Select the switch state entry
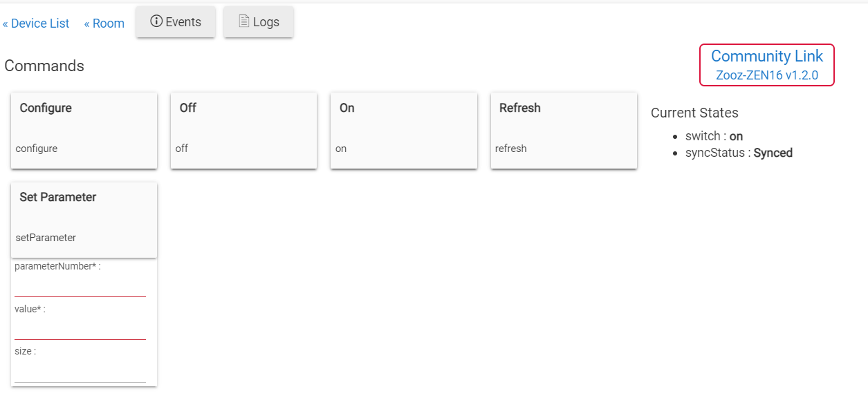The height and width of the screenshot is (407, 868). click(714, 136)
